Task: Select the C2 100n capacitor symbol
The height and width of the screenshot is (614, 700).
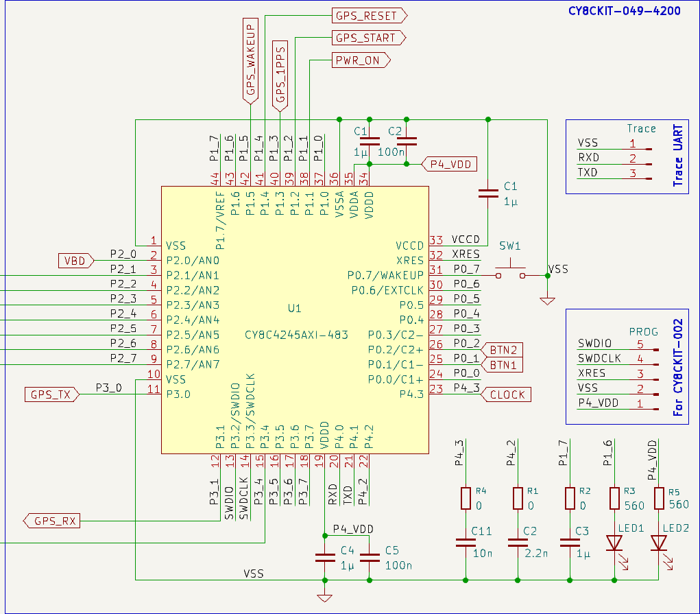Action: pyautogui.click(x=407, y=141)
